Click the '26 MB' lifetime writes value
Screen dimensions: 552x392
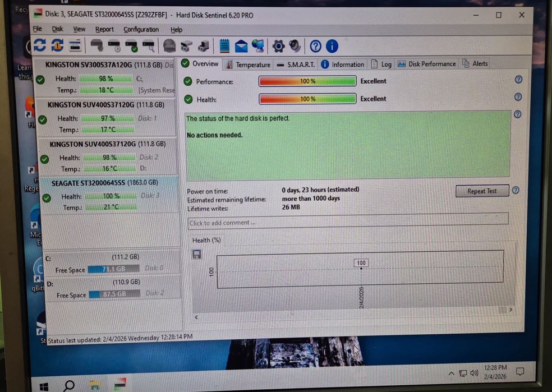pyautogui.click(x=291, y=207)
